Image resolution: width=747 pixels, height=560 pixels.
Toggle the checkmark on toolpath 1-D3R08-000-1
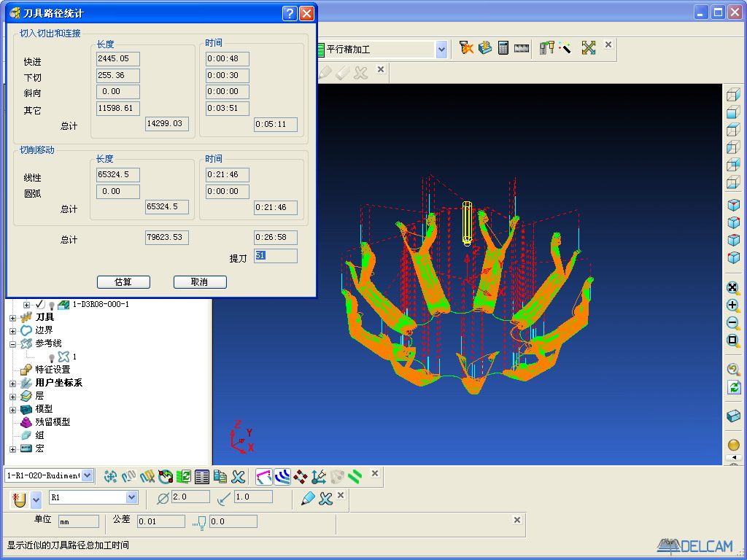39,304
